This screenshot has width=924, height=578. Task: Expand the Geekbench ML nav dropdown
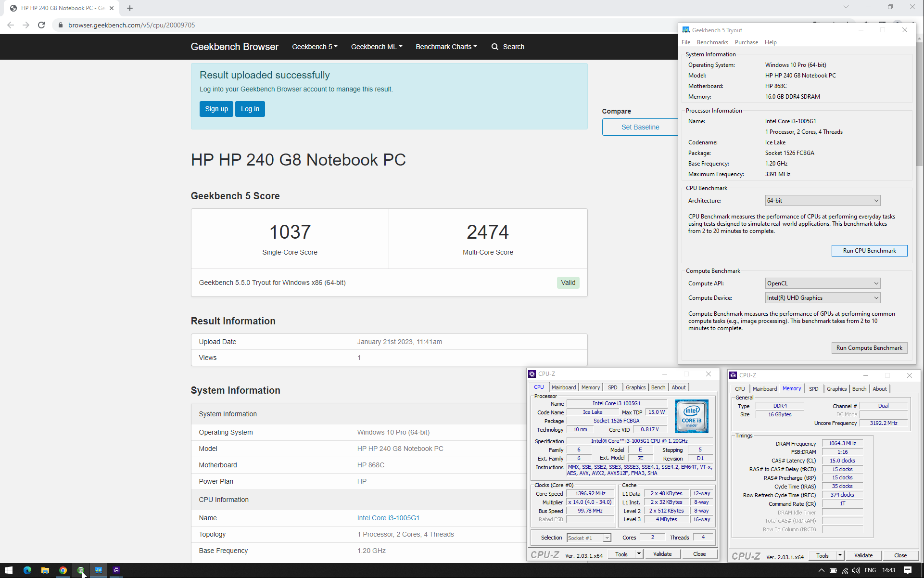pos(377,47)
